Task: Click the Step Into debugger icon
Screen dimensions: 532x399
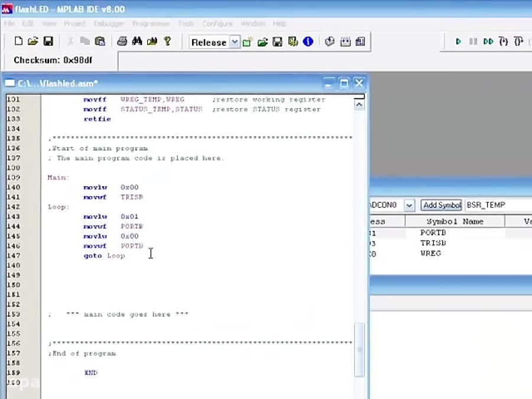Action: coord(504,41)
